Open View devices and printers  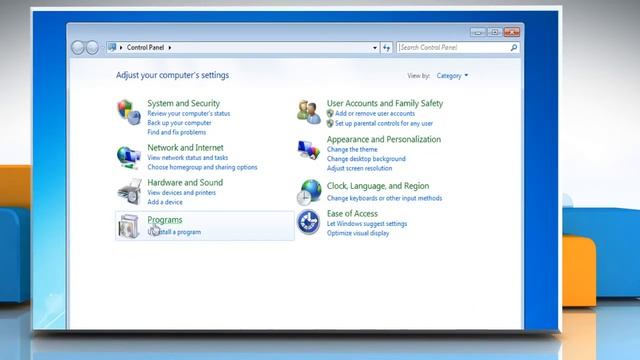[182, 193]
